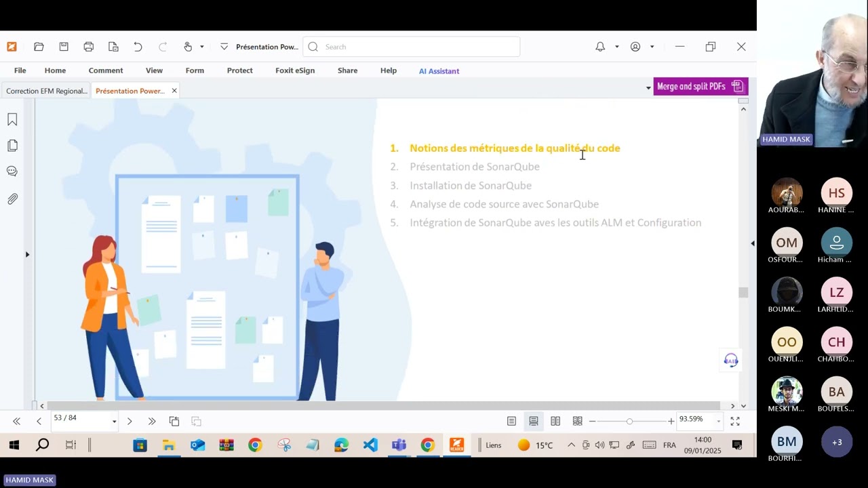Image resolution: width=868 pixels, height=488 pixels.
Task: Show the +3 more participants
Action: coord(837,443)
